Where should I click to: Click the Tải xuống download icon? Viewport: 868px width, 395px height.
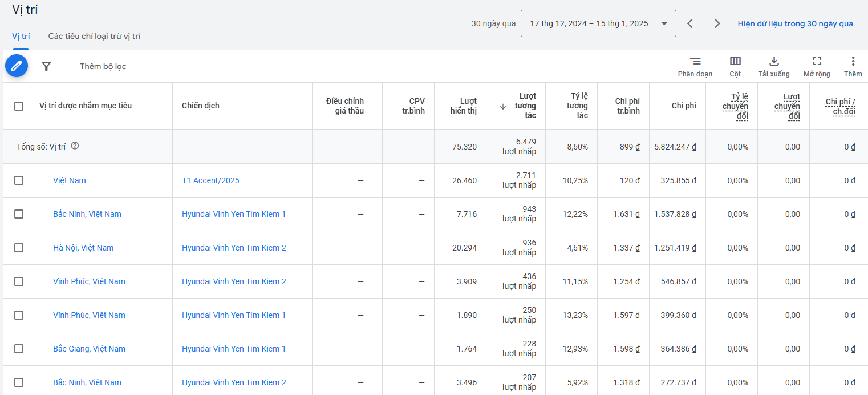pos(774,62)
